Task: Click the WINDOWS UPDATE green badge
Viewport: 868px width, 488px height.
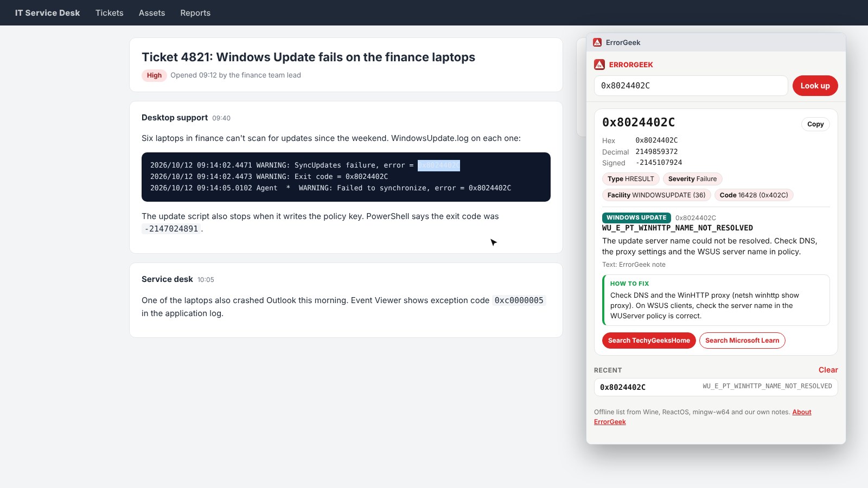Action: click(x=636, y=217)
